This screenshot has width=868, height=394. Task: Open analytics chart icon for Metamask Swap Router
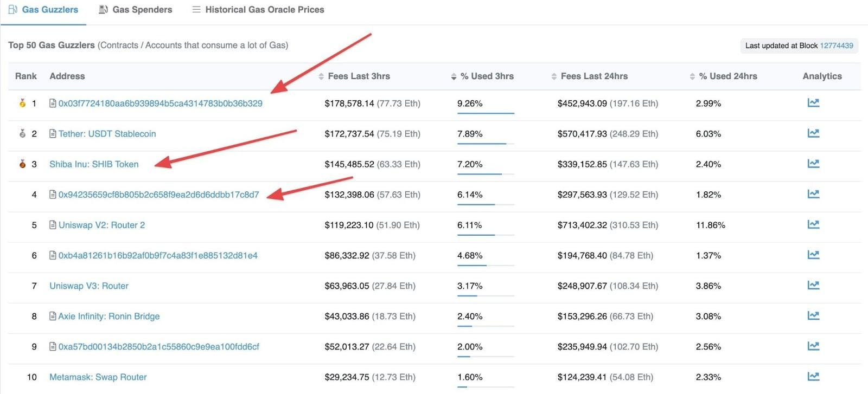(x=813, y=376)
